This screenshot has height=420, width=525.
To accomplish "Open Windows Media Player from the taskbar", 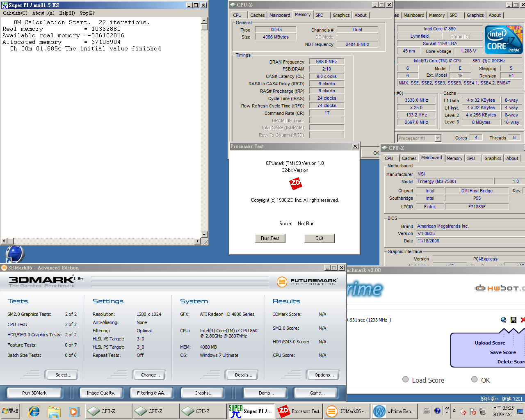I will [x=74, y=411].
